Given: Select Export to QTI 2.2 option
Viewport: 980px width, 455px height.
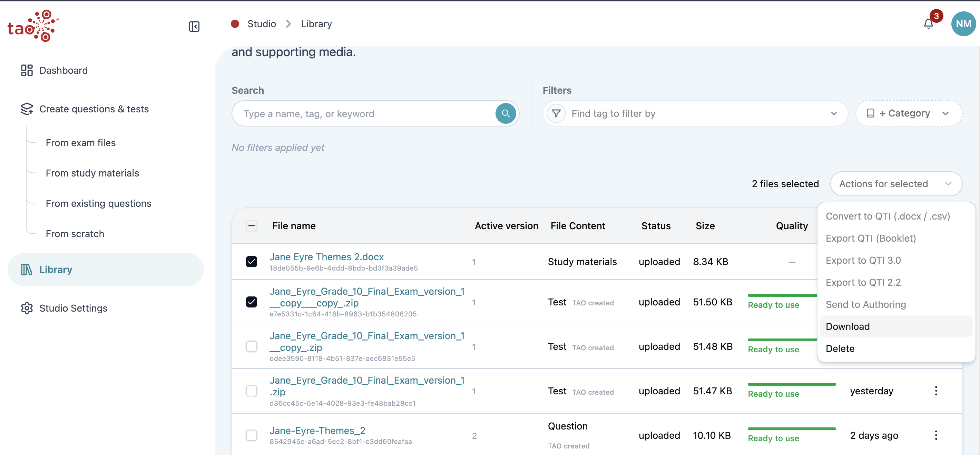Looking at the screenshot, I should click(x=896, y=282).
